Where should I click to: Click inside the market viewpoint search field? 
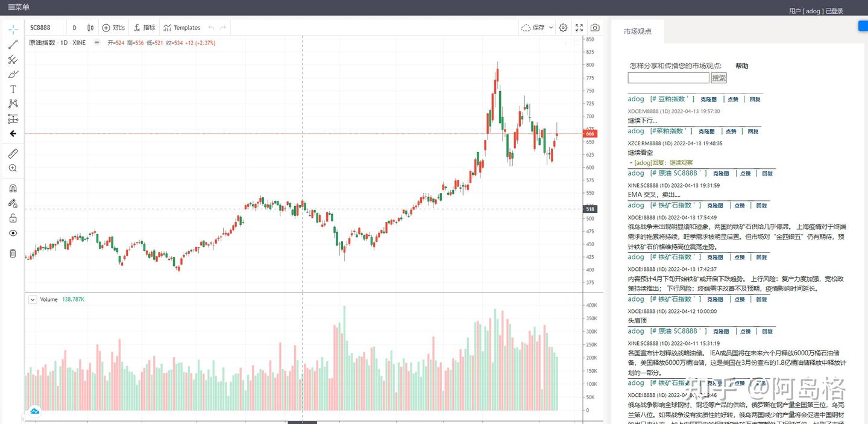(x=668, y=78)
